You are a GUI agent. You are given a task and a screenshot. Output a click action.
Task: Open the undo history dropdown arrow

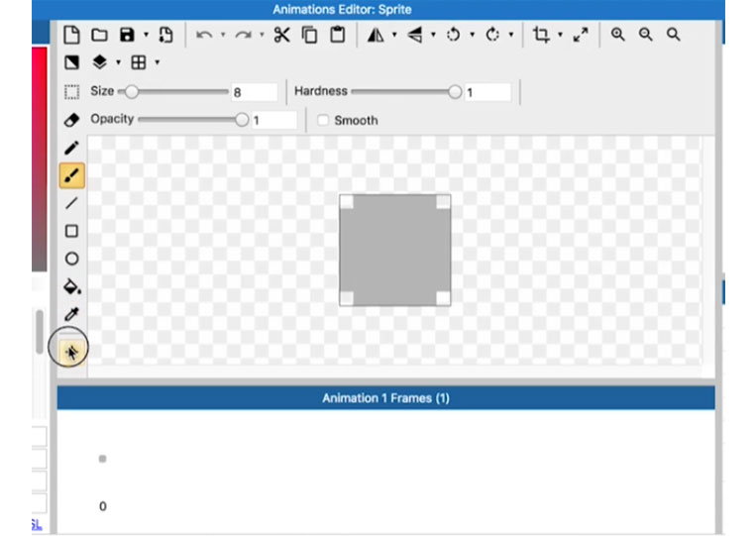point(223,35)
